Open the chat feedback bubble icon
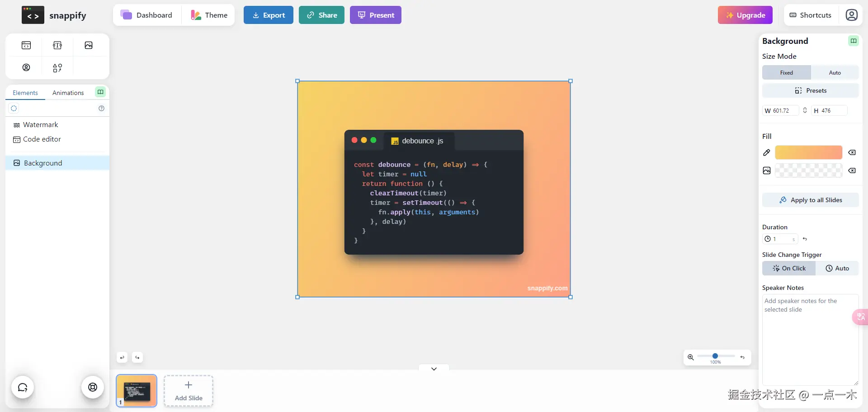 [23, 387]
